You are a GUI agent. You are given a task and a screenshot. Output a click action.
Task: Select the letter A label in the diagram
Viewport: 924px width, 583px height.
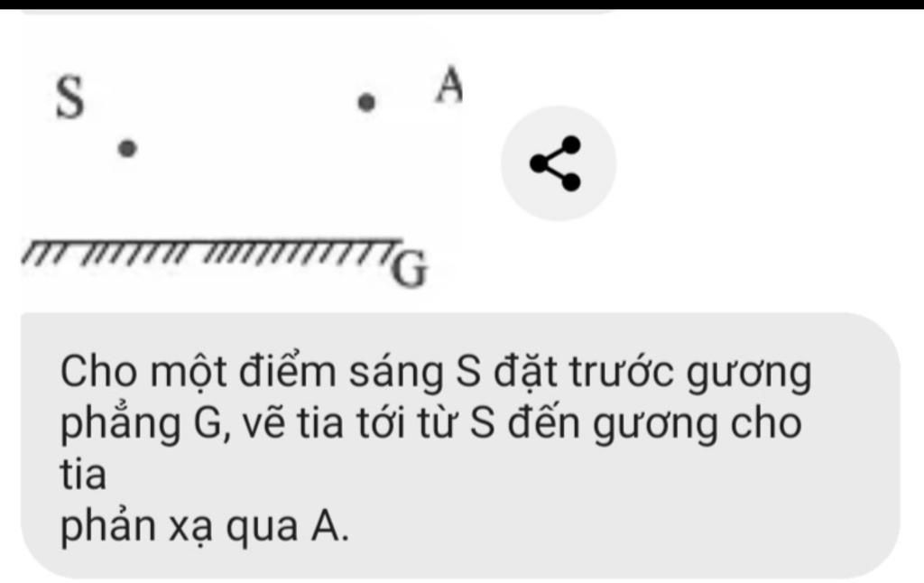pos(449,84)
